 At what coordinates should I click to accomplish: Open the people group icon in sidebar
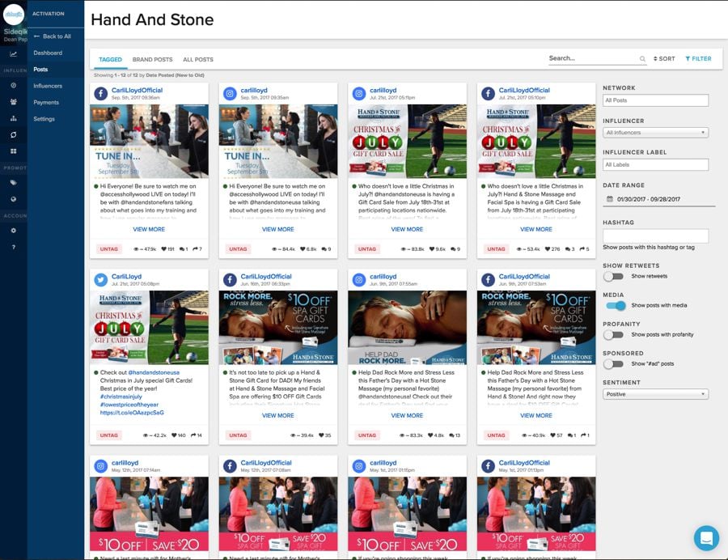14,102
